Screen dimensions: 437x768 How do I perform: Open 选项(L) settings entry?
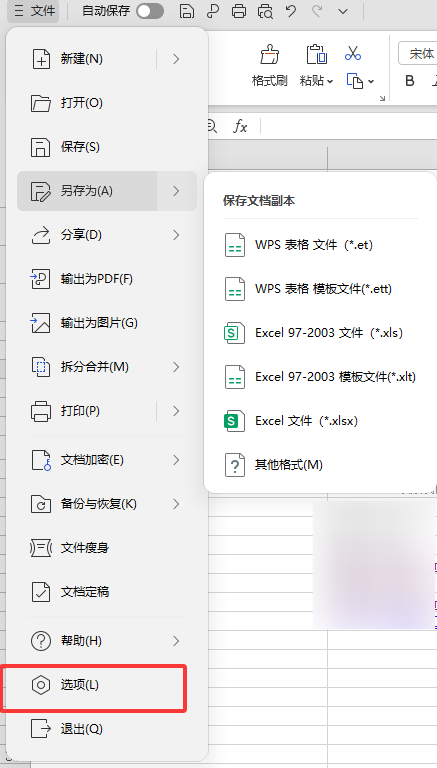click(x=107, y=685)
